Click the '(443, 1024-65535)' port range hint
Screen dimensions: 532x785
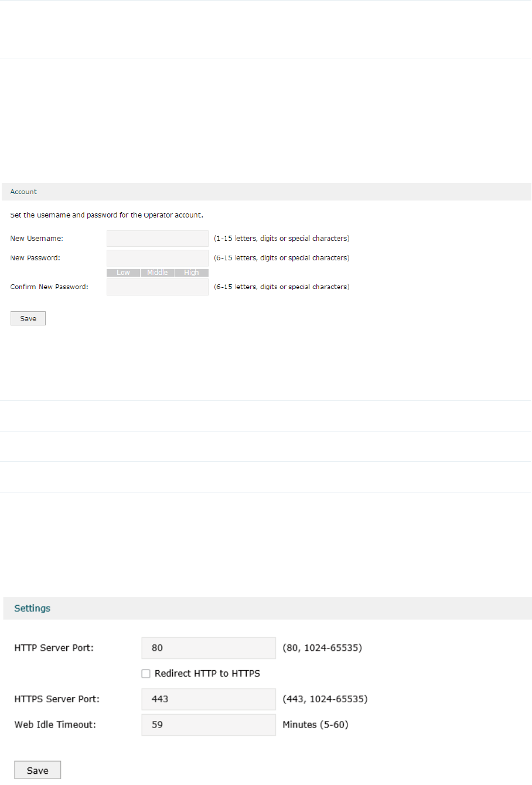point(325,699)
